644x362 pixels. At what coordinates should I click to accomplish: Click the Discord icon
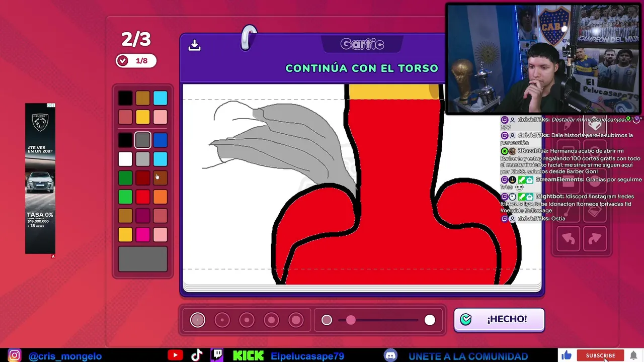pos(390,355)
